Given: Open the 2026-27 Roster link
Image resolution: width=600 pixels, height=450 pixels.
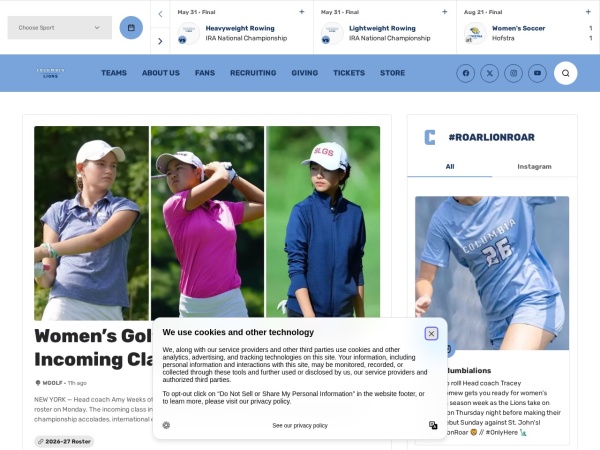Looking at the screenshot, I should pos(64,441).
